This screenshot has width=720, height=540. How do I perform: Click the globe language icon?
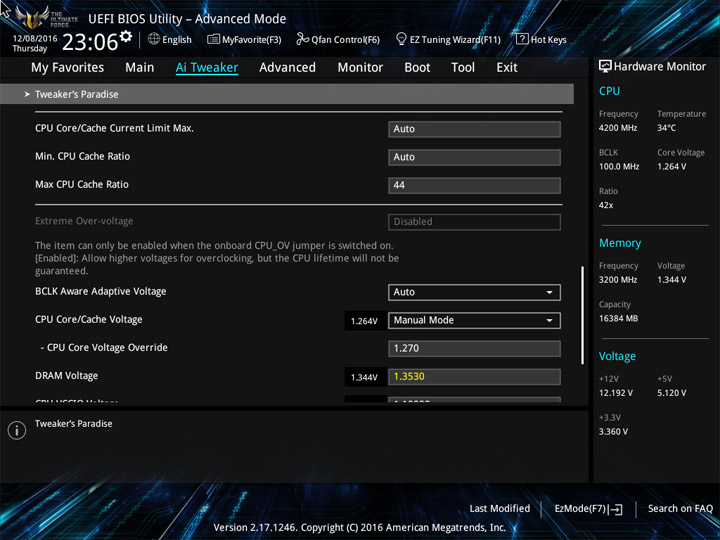[x=154, y=39]
